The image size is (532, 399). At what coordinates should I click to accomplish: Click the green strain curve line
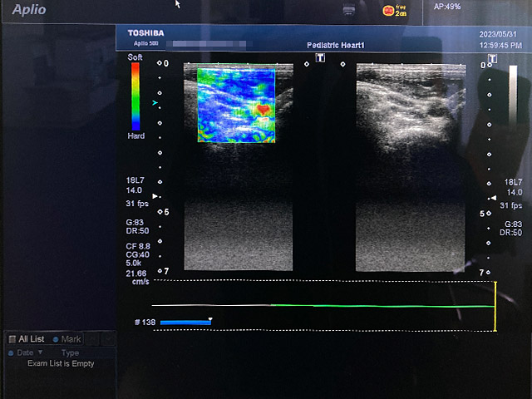[382, 306]
